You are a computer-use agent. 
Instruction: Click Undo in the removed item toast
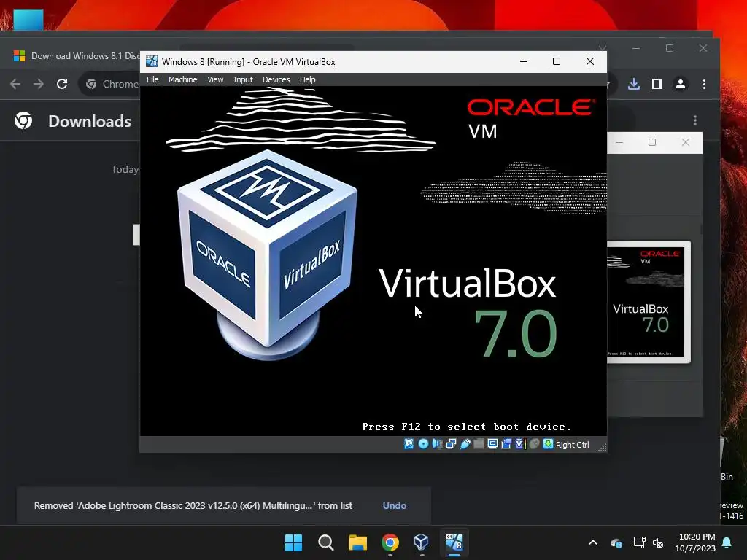(x=395, y=506)
